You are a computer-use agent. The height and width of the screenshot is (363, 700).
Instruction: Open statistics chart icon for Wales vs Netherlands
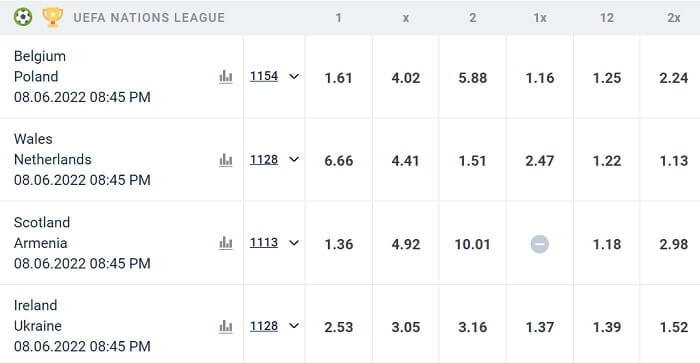click(x=226, y=160)
